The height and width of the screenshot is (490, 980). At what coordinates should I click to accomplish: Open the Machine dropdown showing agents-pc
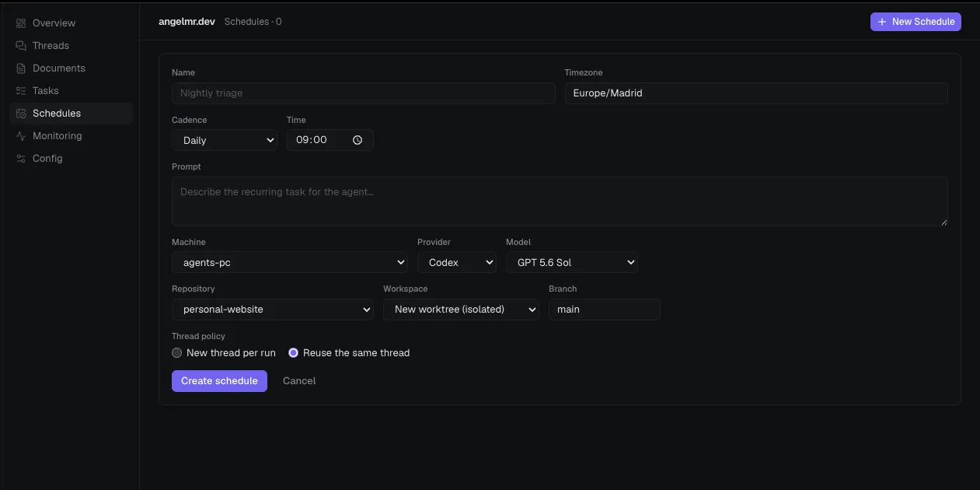[x=290, y=263]
